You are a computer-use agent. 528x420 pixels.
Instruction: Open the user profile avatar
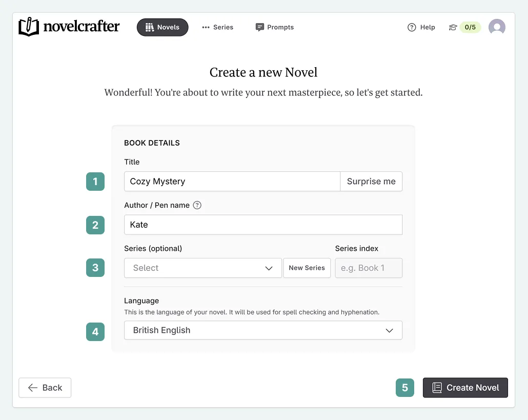(x=497, y=27)
